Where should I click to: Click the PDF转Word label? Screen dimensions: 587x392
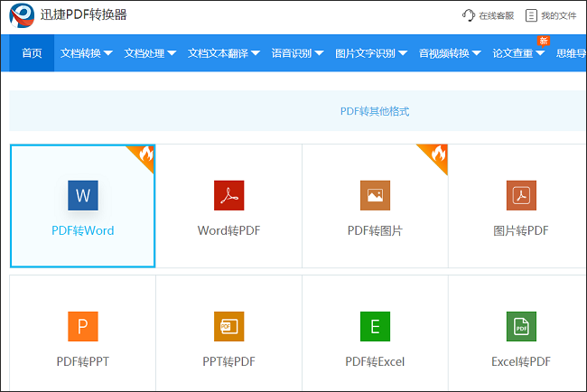(83, 230)
